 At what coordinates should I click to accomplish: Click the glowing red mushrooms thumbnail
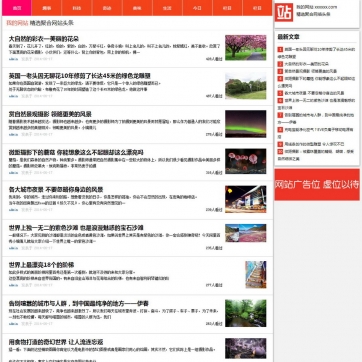[246, 161]
